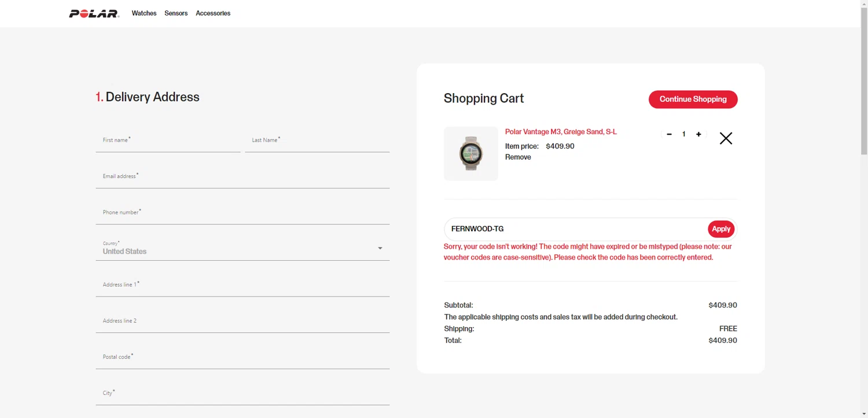868x418 pixels.
Task: Open the Sensors menu
Action: (x=176, y=13)
